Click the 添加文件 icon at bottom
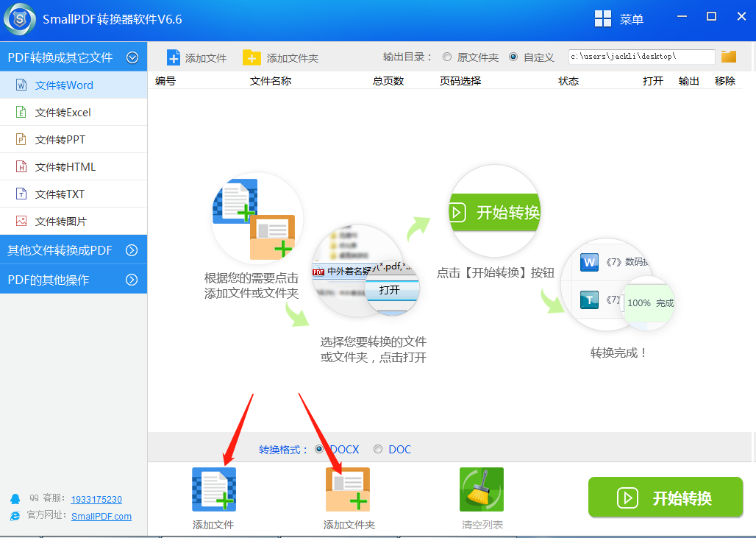 (213, 489)
